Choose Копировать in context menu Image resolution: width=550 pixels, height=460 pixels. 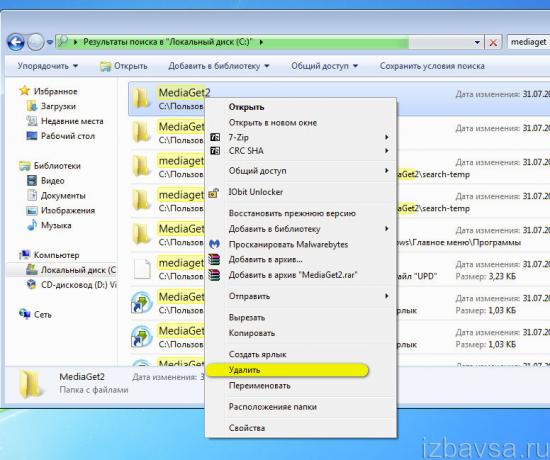point(251,333)
